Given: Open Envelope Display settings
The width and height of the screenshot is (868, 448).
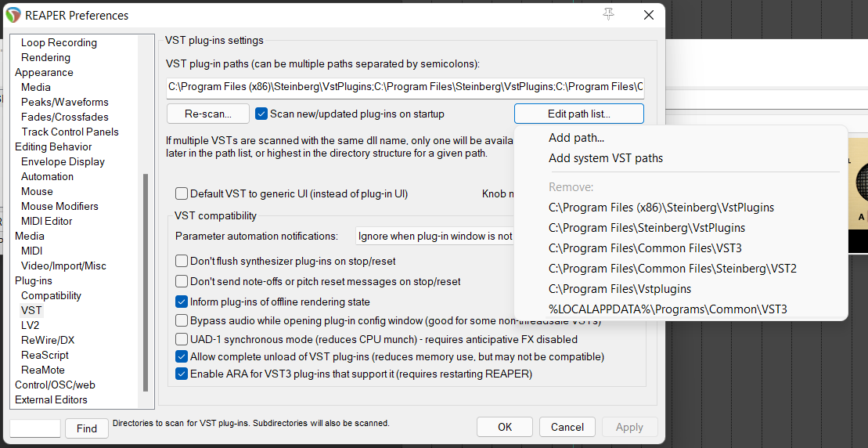Looking at the screenshot, I should 63,161.
